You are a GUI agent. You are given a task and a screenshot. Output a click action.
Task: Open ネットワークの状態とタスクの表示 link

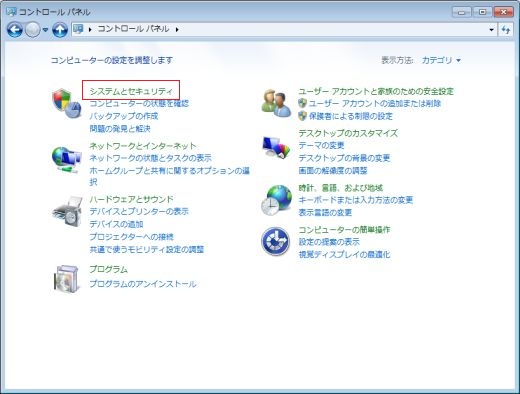coord(150,158)
